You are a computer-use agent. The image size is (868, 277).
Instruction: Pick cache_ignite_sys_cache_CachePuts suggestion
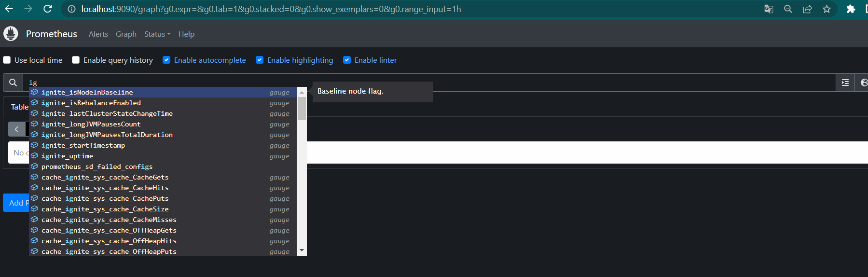click(163, 198)
